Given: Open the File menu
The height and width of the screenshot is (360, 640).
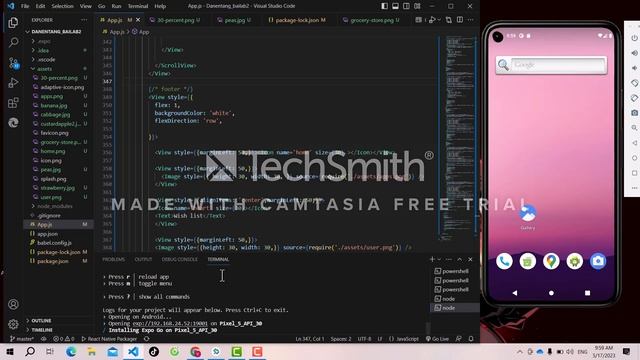Looking at the screenshot, I should pyautogui.click(x=25, y=6).
